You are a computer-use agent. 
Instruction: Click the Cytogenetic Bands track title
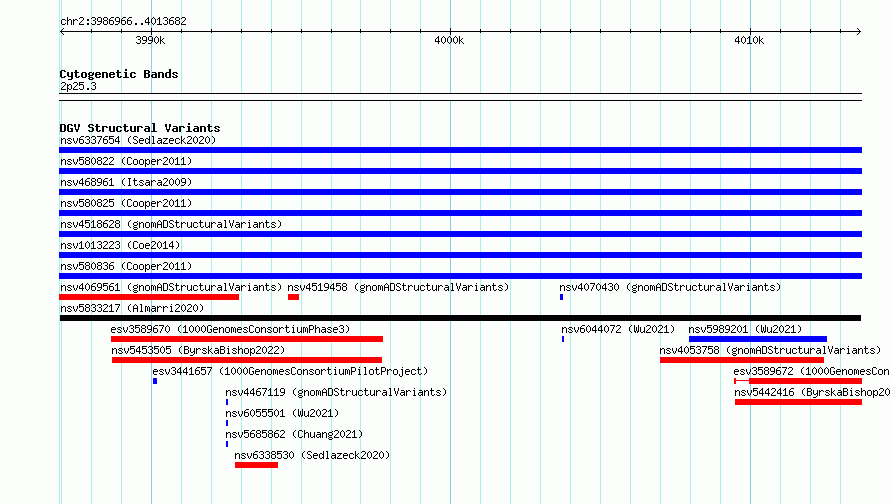click(119, 74)
